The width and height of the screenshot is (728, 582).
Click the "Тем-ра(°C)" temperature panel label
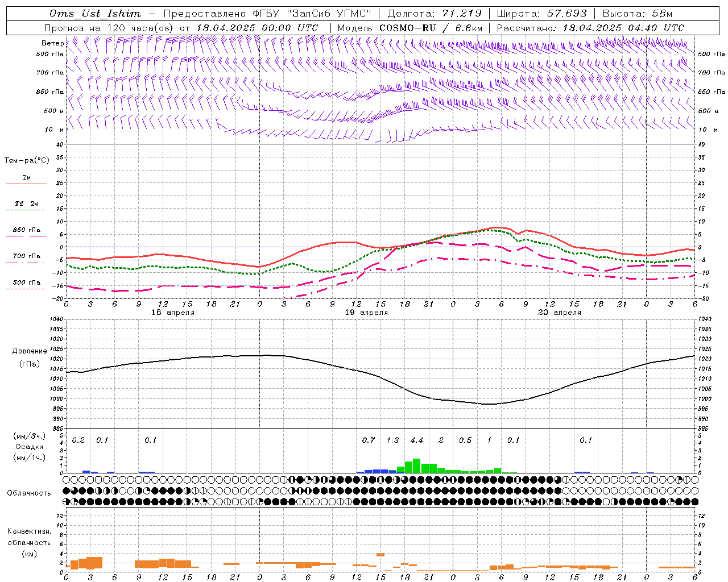[x=27, y=161]
